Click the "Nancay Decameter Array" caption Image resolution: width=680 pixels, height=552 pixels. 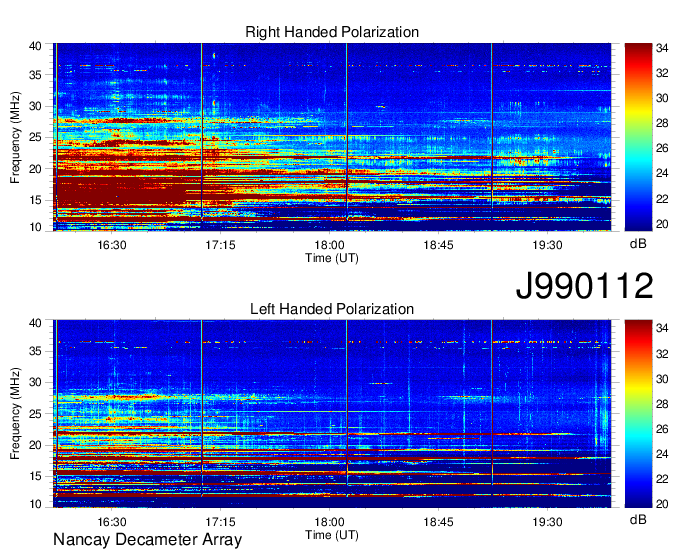tap(147, 540)
